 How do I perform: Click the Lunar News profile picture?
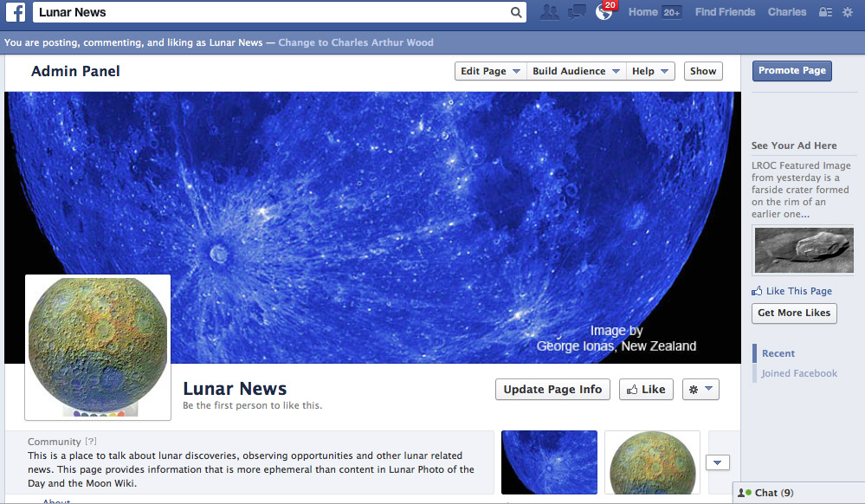(98, 347)
